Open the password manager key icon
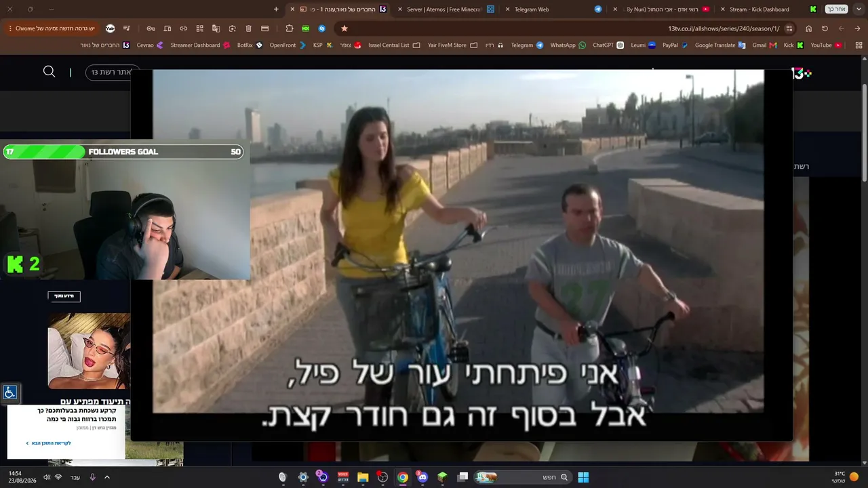This screenshot has height=488, width=868. pyautogui.click(x=151, y=28)
